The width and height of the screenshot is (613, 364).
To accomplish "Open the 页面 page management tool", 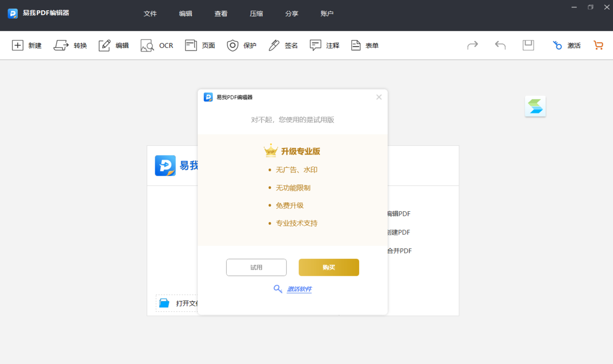I will (x=200, y=45).
